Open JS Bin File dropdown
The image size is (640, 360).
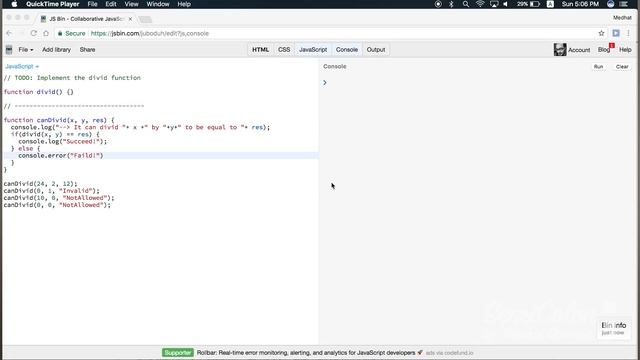pyautogui.click(x=26, y=49)
